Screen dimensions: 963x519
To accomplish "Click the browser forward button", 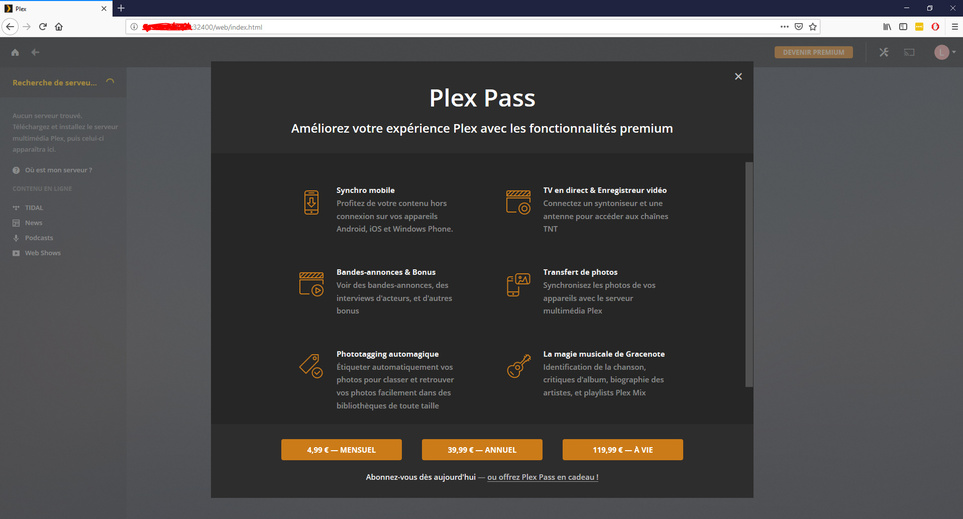I will click(26, 26).
